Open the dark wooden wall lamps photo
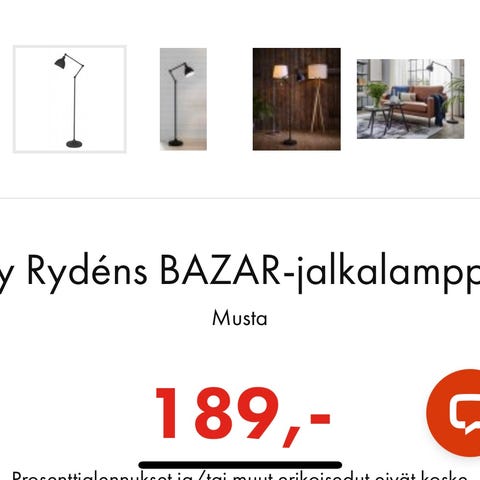The width and height of the screenshot is (480, 480). tap(297, 99)
